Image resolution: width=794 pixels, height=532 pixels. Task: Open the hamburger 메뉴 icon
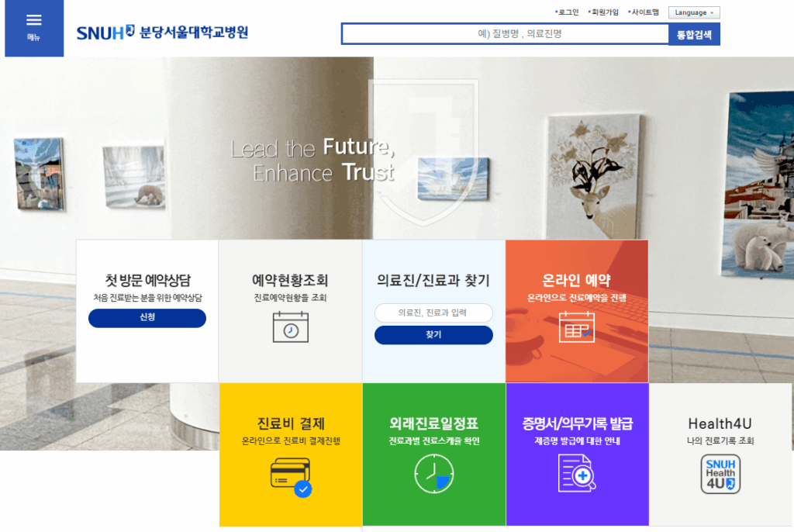tap(34, 27)
